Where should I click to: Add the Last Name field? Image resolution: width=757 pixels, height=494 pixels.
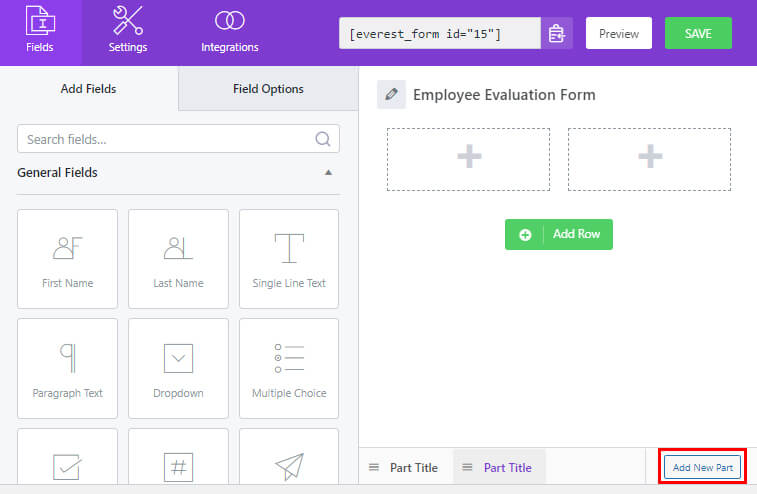tap(178, 259)
